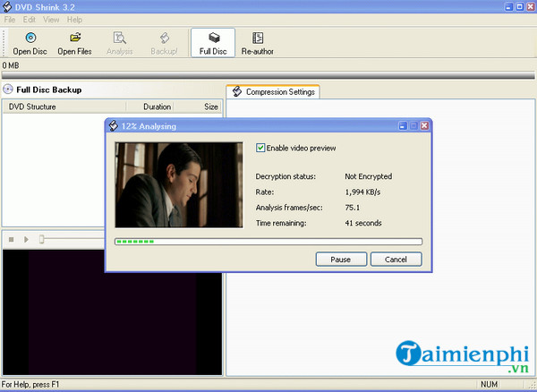Cancel the analysis dialog
The width and height of the screenshot is (537, 392).
(x=396, y=260)
